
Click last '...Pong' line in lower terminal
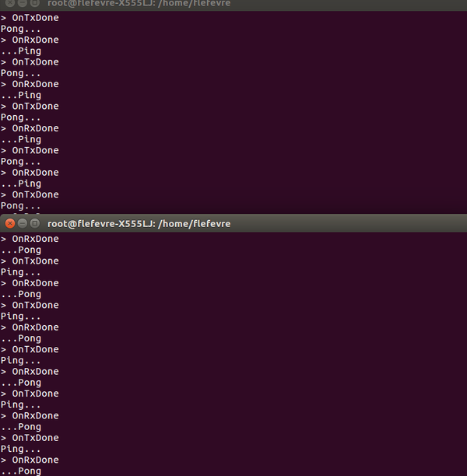click(21, 471)
